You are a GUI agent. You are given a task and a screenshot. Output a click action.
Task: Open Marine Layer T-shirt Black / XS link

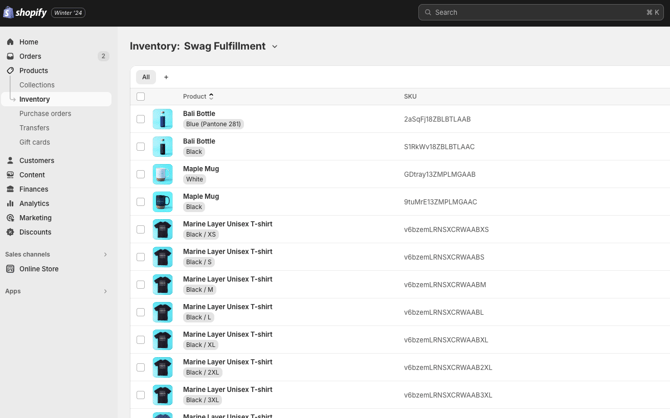coord(227,224)
